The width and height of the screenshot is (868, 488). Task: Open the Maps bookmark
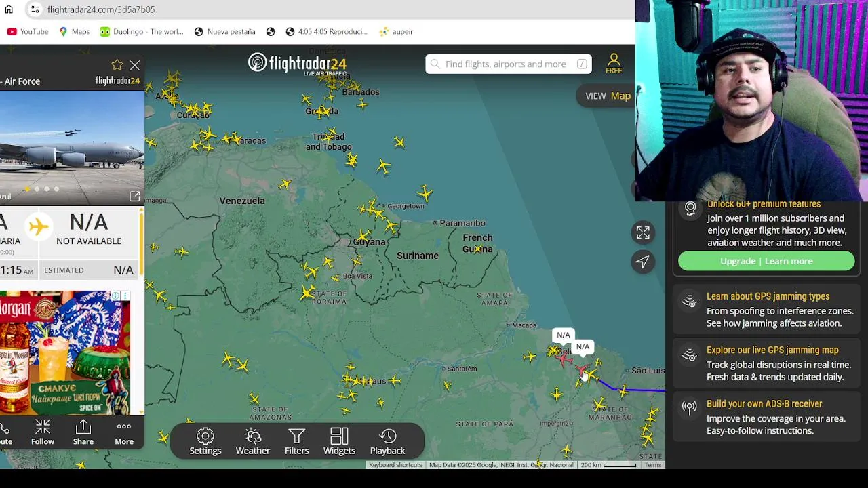74,31
